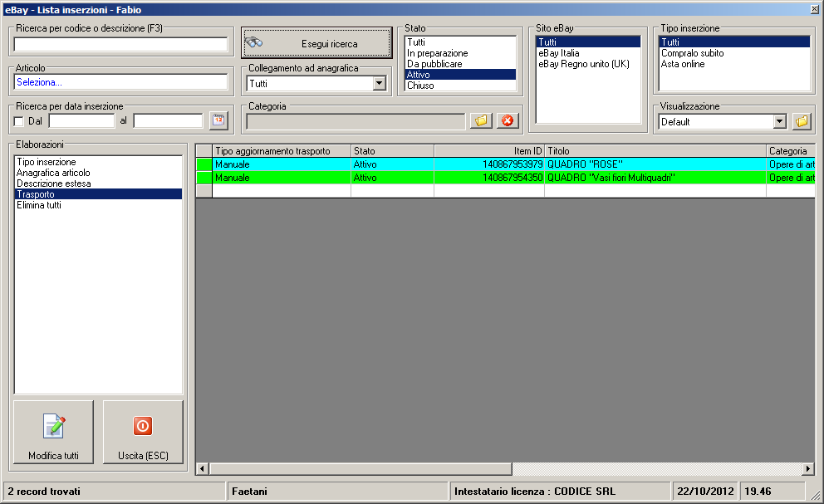Select In preparazione in Stato list

click(x=460, y=53)
